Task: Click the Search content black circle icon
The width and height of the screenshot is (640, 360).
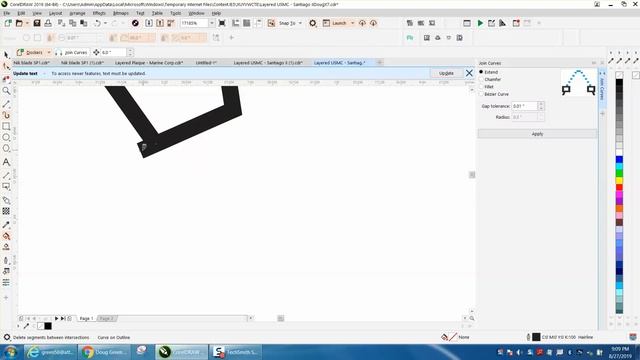Action: click(135, 23)
